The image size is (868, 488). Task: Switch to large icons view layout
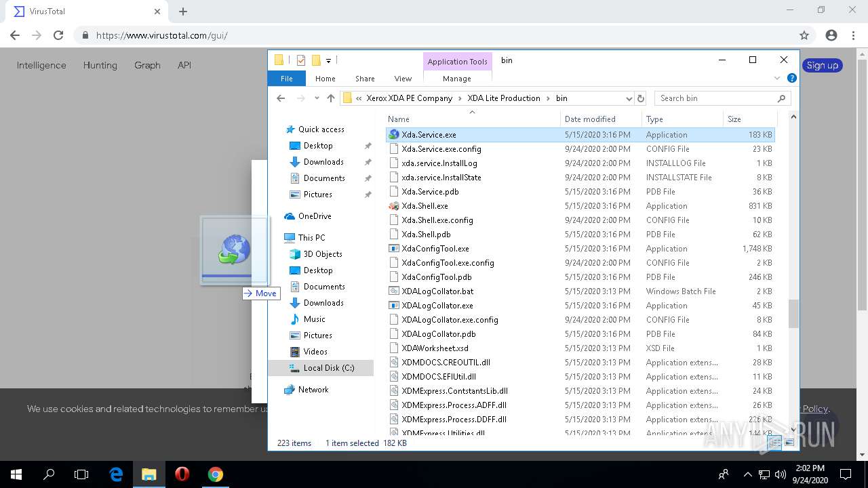(789, 443)
